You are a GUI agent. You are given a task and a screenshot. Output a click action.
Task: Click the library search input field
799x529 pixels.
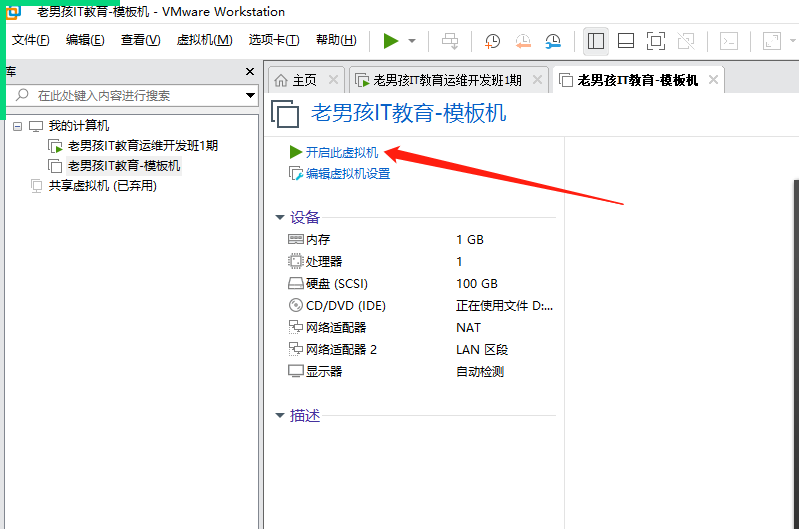130,95
